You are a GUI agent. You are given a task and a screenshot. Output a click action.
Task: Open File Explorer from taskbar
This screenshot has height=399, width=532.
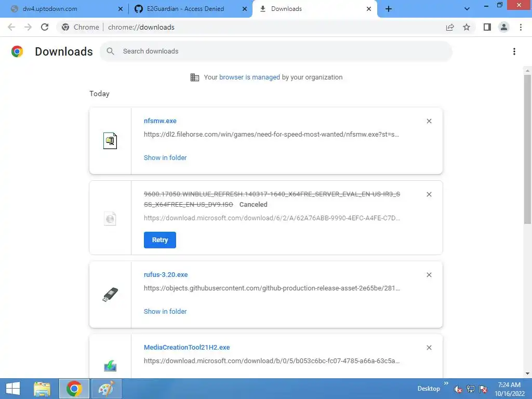coord(42,389)
